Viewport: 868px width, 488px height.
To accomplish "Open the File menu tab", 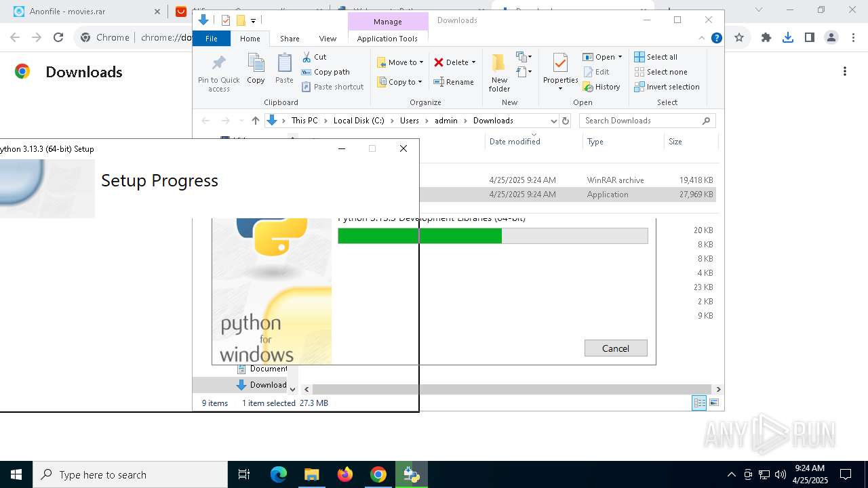I will point(212,39).
